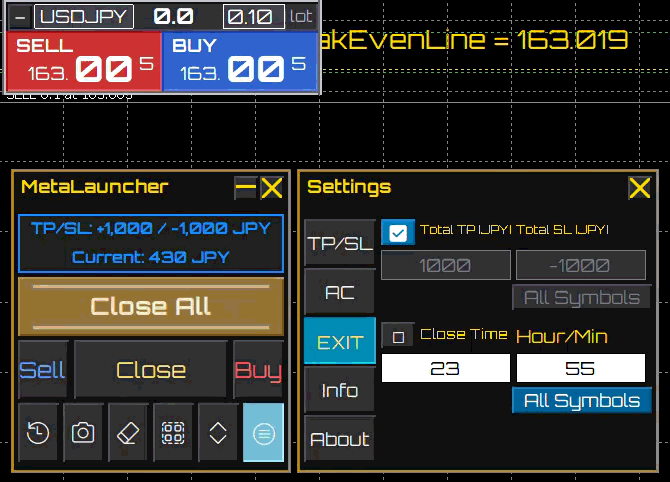Screen dimensions: 670x482
Task: Close the MetaLauncher panel
Action: (272, 188)
